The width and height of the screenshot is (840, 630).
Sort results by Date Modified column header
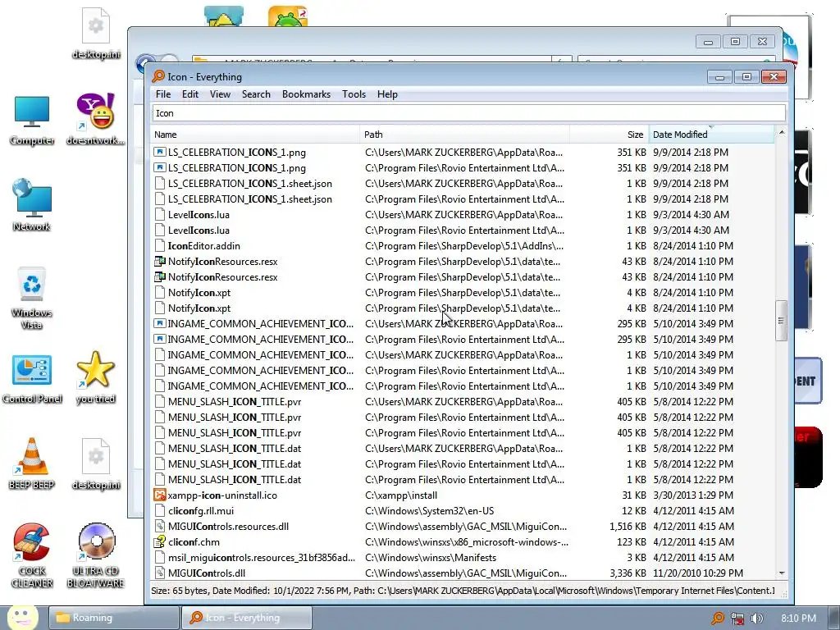(711, 135)
